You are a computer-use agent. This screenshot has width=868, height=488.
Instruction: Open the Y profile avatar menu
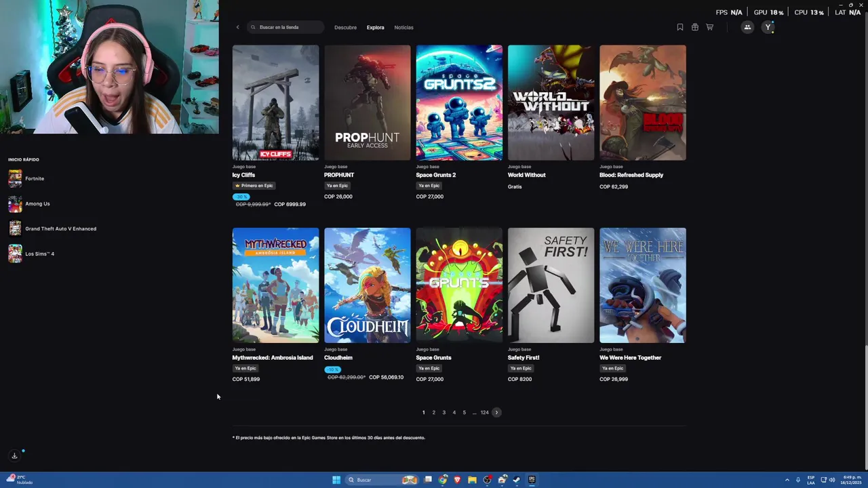pyautogui.click(x=768, y=27)
